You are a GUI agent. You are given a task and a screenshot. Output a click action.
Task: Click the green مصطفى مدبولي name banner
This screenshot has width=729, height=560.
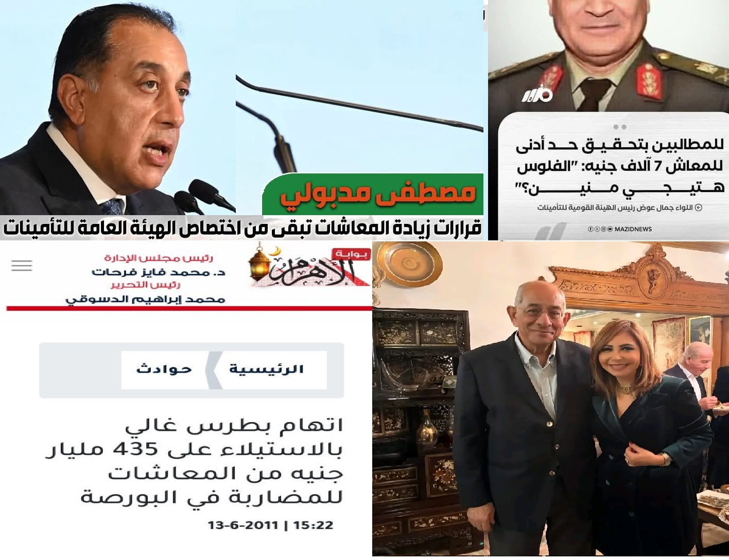(x=373, y=195)
